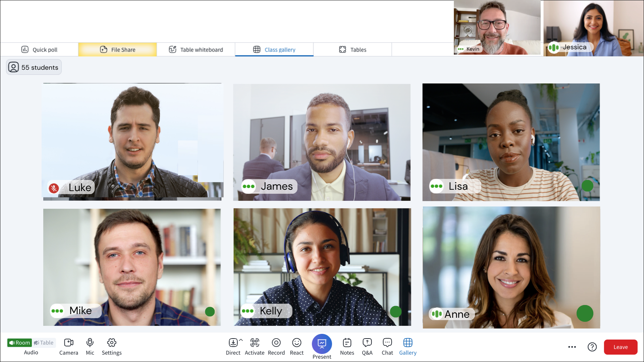
Task: Switch audio to Table mode
Action: click(x=44, y=343)
